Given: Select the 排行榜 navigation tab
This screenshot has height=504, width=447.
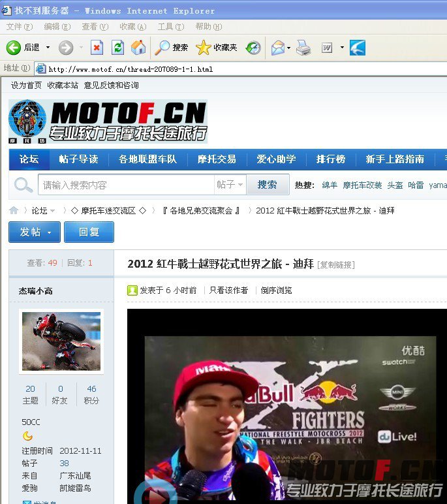Looking at the screenshot, I should pos(331,159).
